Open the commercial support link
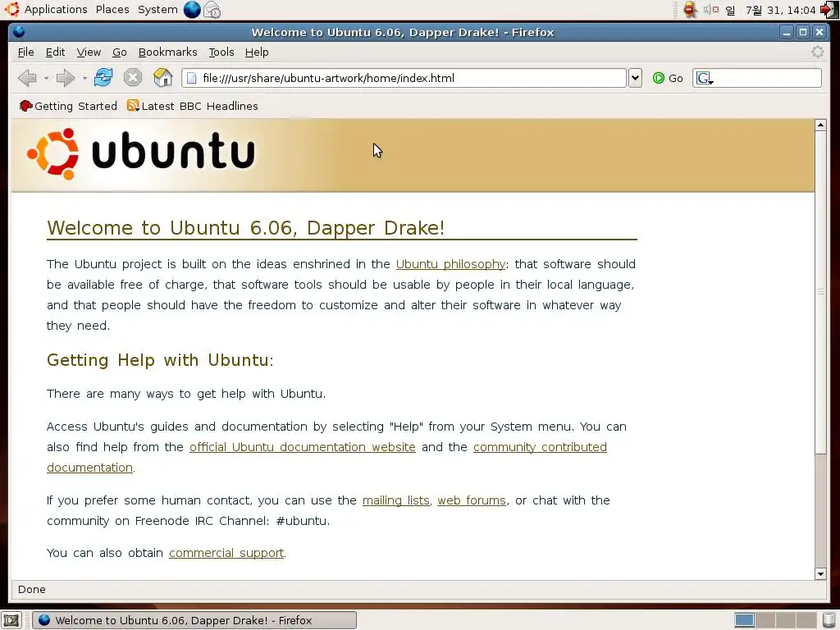The image size is (840, 630). coord(226,553)
